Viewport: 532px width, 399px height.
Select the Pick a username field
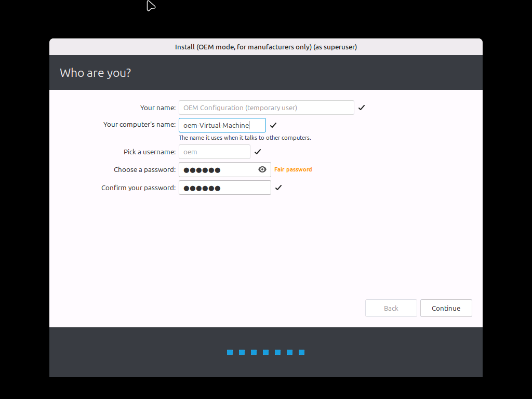214,152
